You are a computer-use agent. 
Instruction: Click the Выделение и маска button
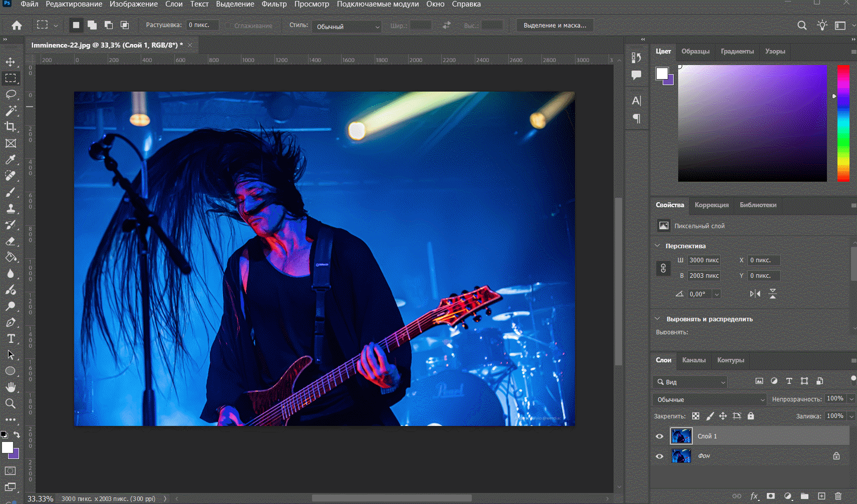click(x=554, y=26)
